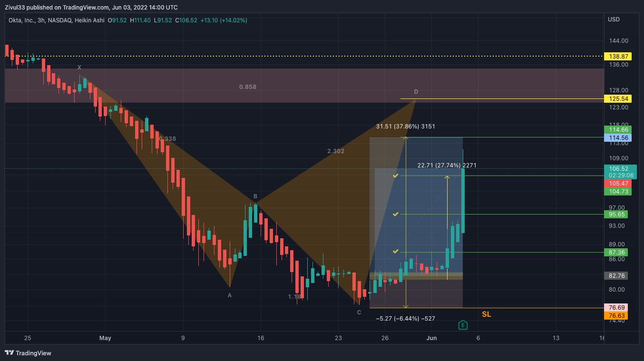This screenshot has width=644, height=361.
Task: Click the 9 date on time axis
Action: point(183,338)
